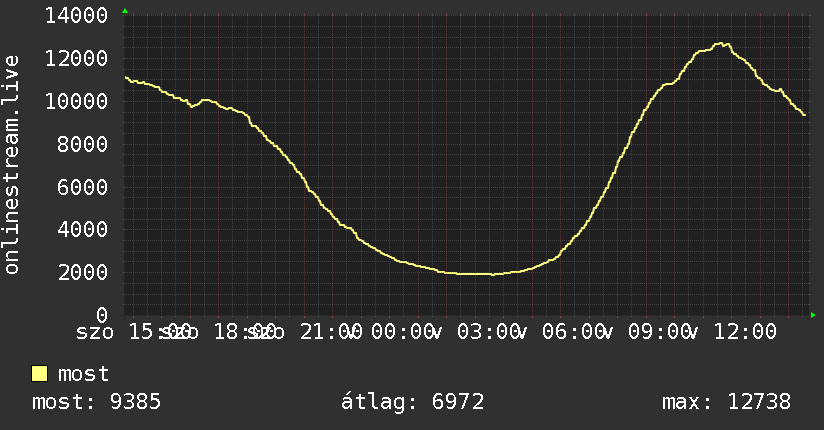
Task: Click the 4000 y-axis label
Action: (x=83, y=229)
